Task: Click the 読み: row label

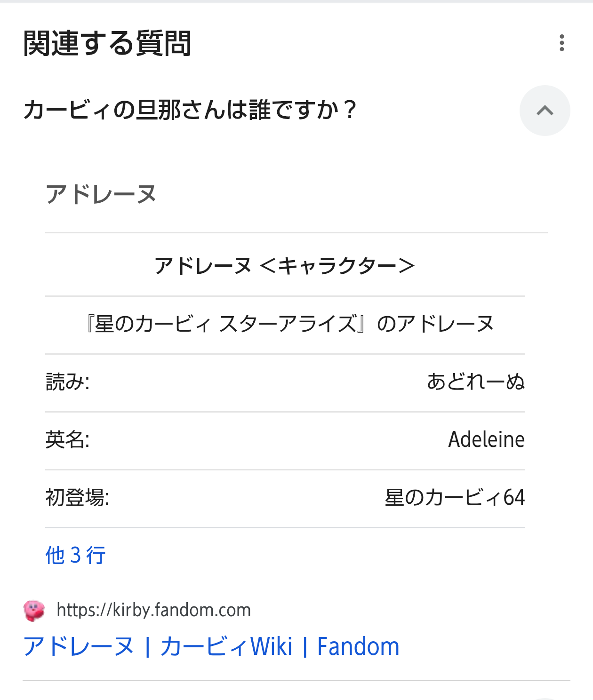Action: [x=67, y=382]
